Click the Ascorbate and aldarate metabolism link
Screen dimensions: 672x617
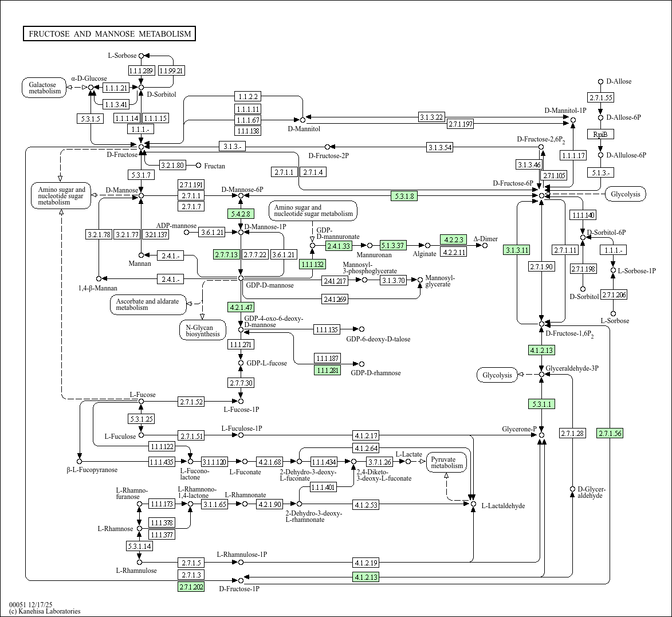click(148, 305)
